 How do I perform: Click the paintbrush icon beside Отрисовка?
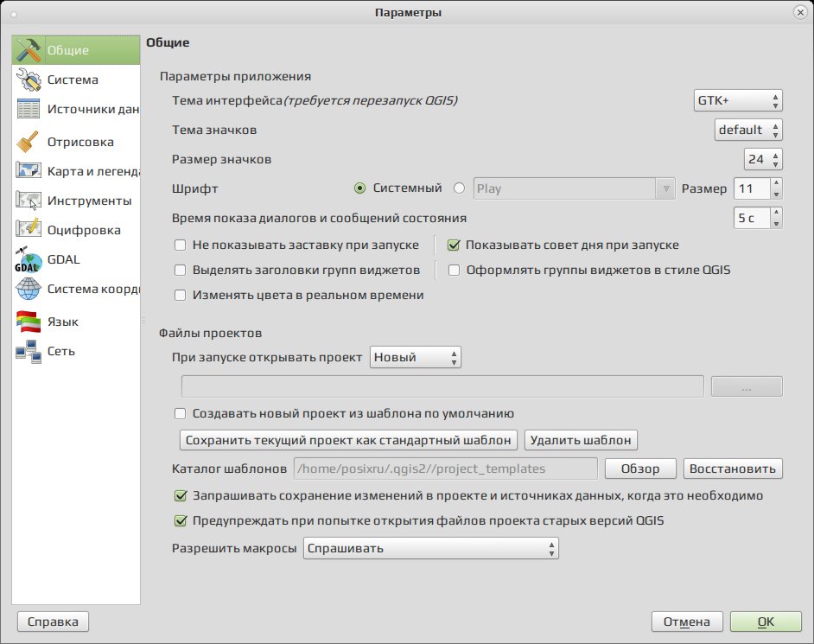pos(29,142)
